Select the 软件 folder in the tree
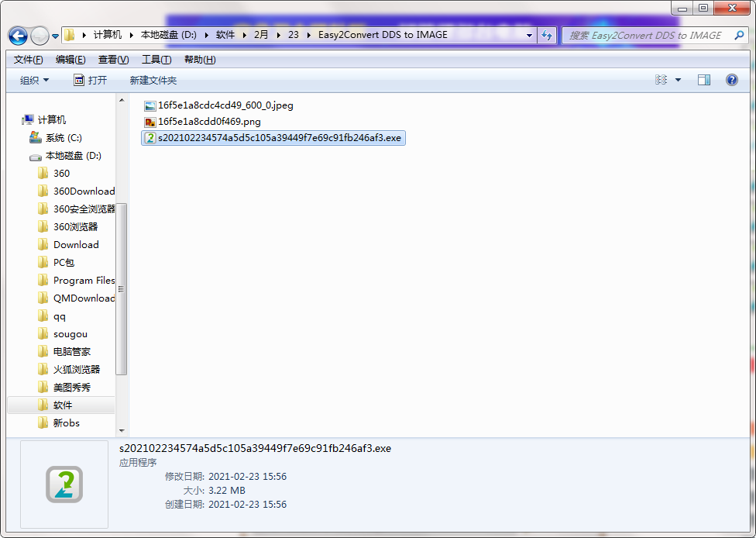This screenshot has height=538, width=756. 61,405
